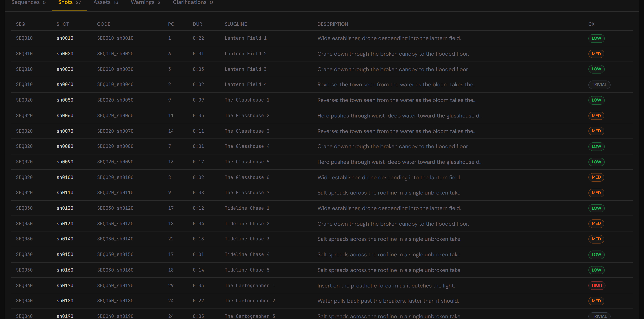Open code SEQ020_sh0060
Image resolution: width=644 pixels, height=319 pixels.
click(115, 116)
